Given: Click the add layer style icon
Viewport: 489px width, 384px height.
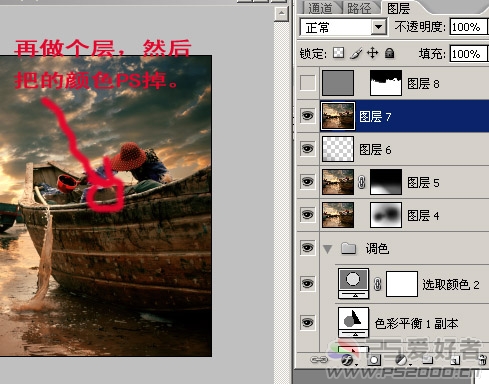Looking at the screenshot, I should tap(347, 360).
